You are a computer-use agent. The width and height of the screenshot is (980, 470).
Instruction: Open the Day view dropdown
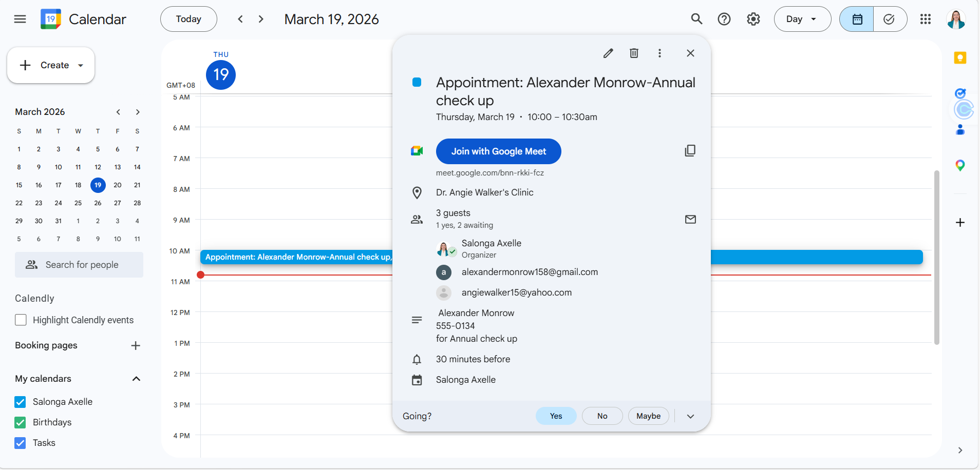click(x=802, y=19)
